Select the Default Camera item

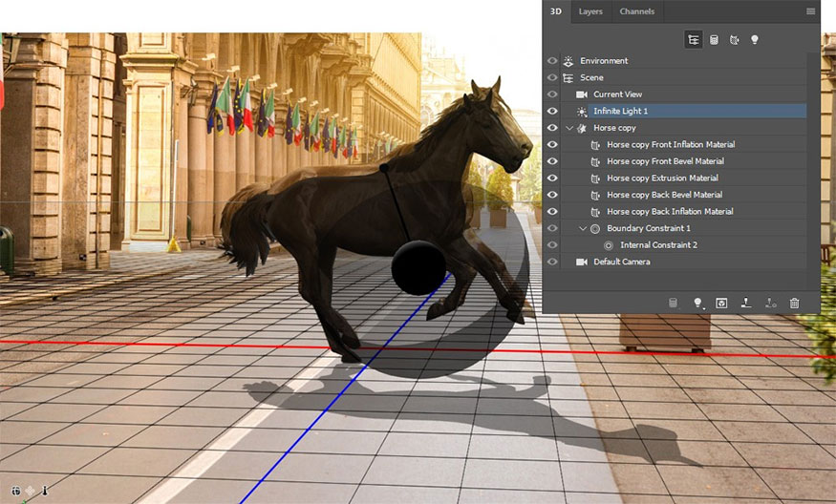[x=621, y=262]
